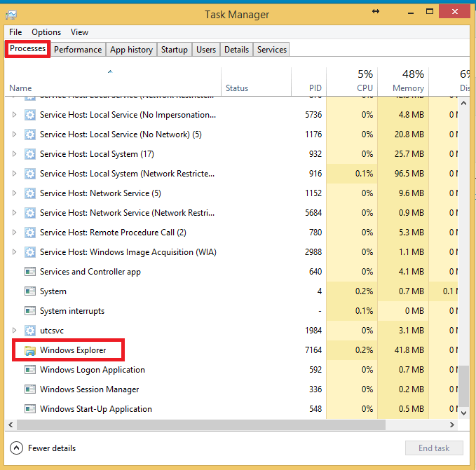Click gear icon of Network Service (Network Restri...) row
This screenshot has height=470, width=476.
click(x=29, y=213)
